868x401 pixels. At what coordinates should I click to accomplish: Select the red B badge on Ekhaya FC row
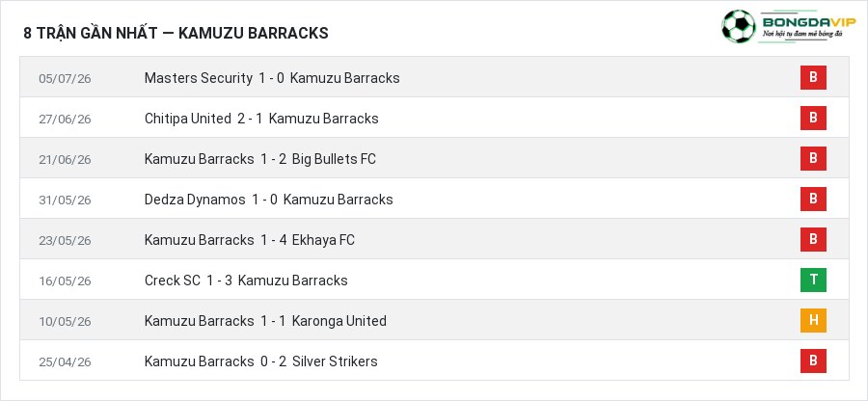click(x=813, y=239)
